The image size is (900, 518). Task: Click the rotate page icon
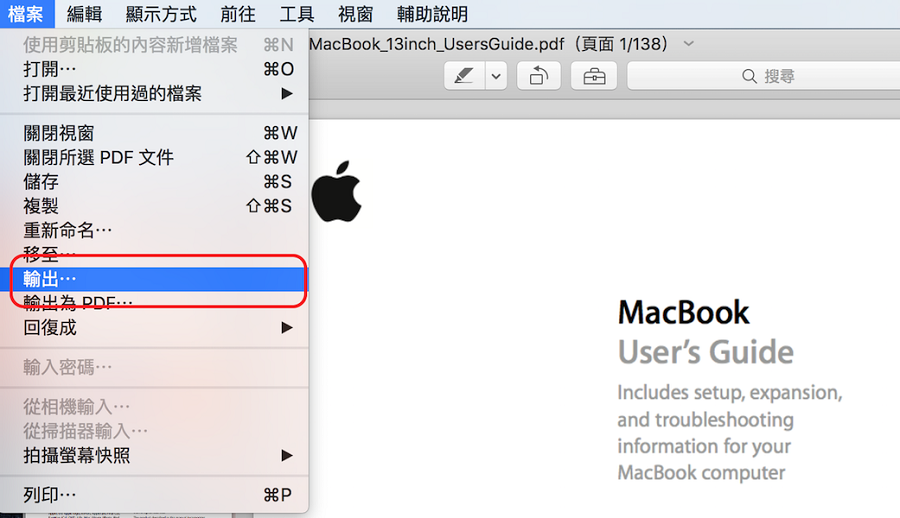click(x=538, y=76)
